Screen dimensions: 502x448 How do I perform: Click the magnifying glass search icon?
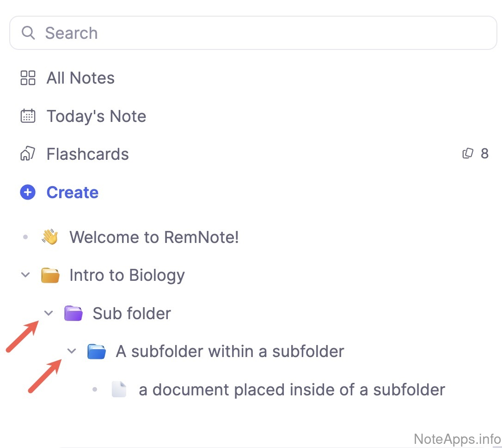(28, 33)
